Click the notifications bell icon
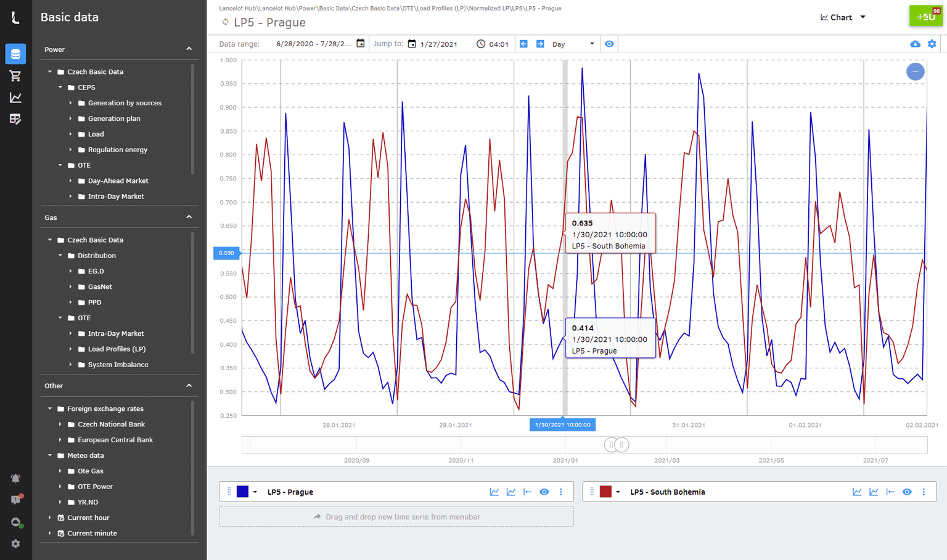Viewport: 947px width, 560px height. (15, 478)
